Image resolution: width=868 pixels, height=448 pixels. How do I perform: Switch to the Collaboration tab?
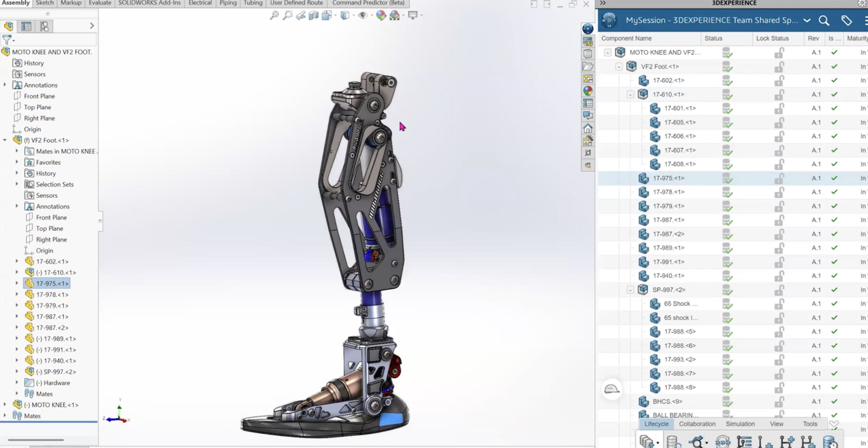coord(697,424)
